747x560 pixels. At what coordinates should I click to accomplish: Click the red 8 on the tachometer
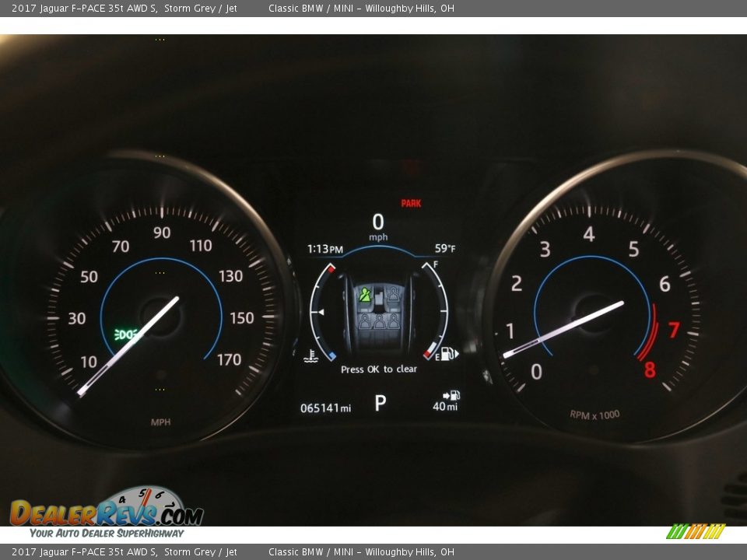[x=650, y=370]
